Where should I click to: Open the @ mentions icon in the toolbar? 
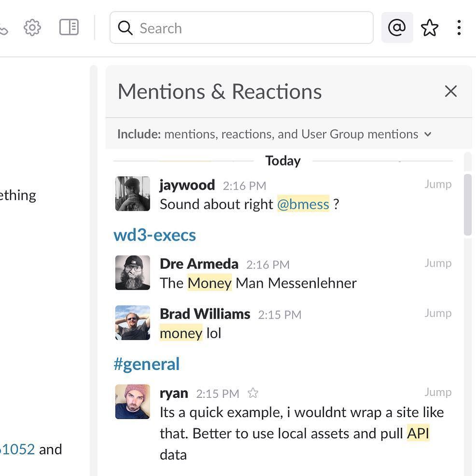[x=396, y=27]
